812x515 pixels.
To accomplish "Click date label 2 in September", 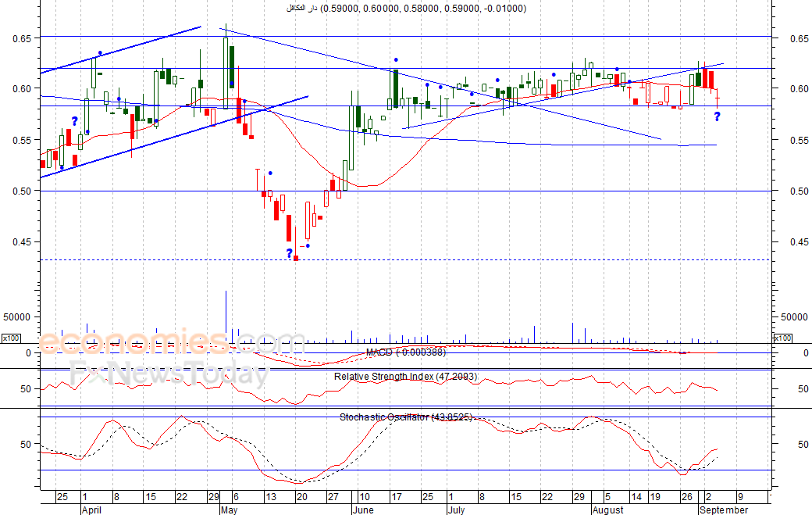I will tap(708, 497).
